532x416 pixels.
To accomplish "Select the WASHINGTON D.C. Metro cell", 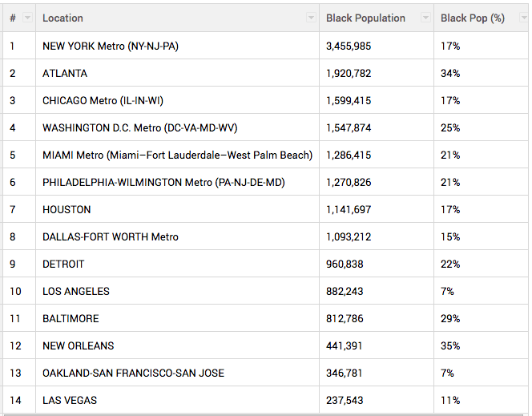I will [139, 128].
